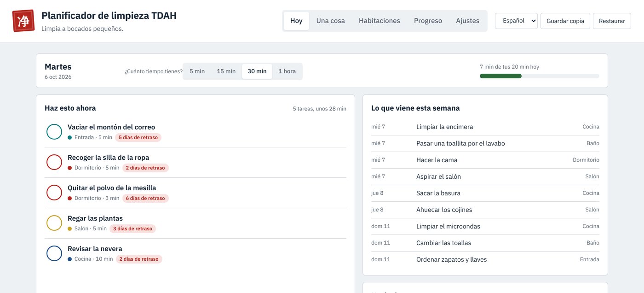Click the Dormitorio red dot on Recoger la silla

pyautogui.click(x=70, y=168)
